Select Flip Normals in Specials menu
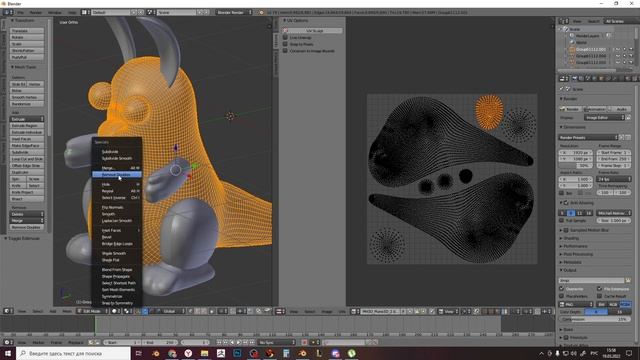The width and height of the screenshot is (640, 360). coord(112,207)
